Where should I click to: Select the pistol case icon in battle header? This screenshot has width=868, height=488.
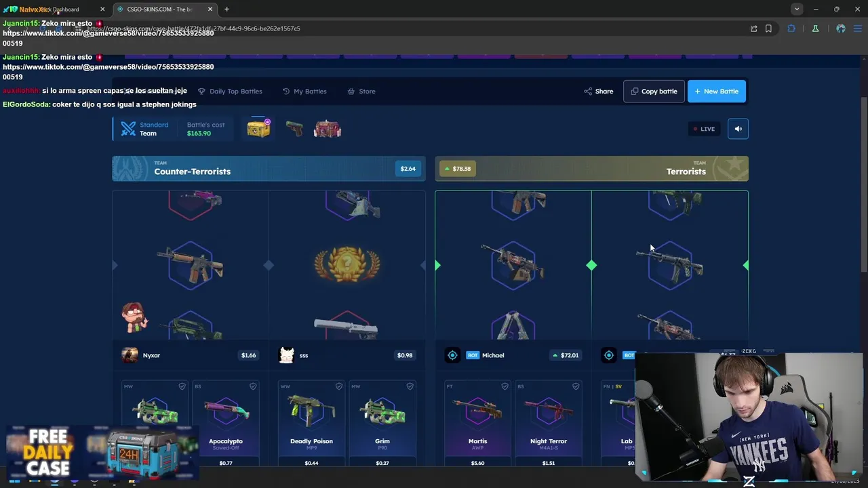point(294,129)
